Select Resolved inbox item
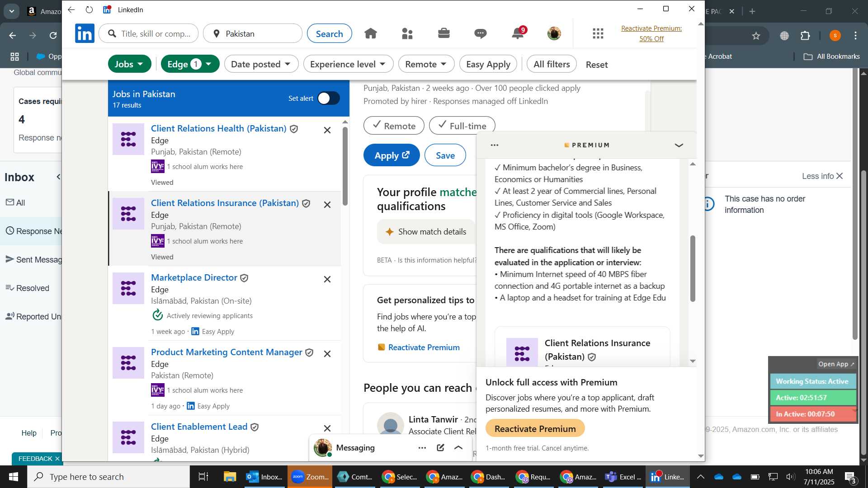The width and height of the screenshot is (868, 488). [x=28, y=288]
